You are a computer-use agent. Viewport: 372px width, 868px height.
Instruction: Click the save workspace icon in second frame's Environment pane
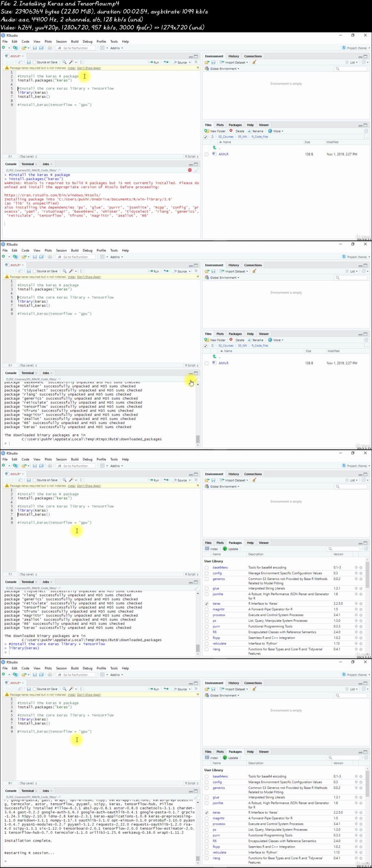(213, 271)
